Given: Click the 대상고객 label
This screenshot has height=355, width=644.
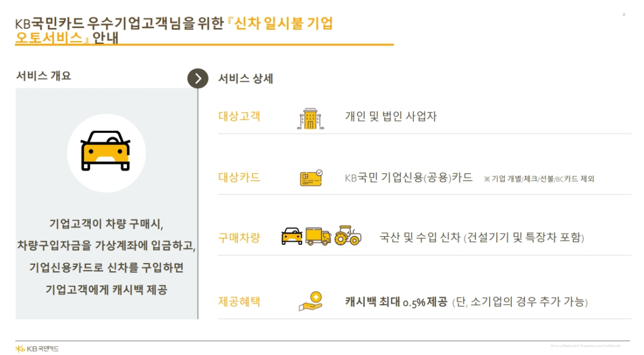Looking at the screenshot, I should tap(239, 116).
